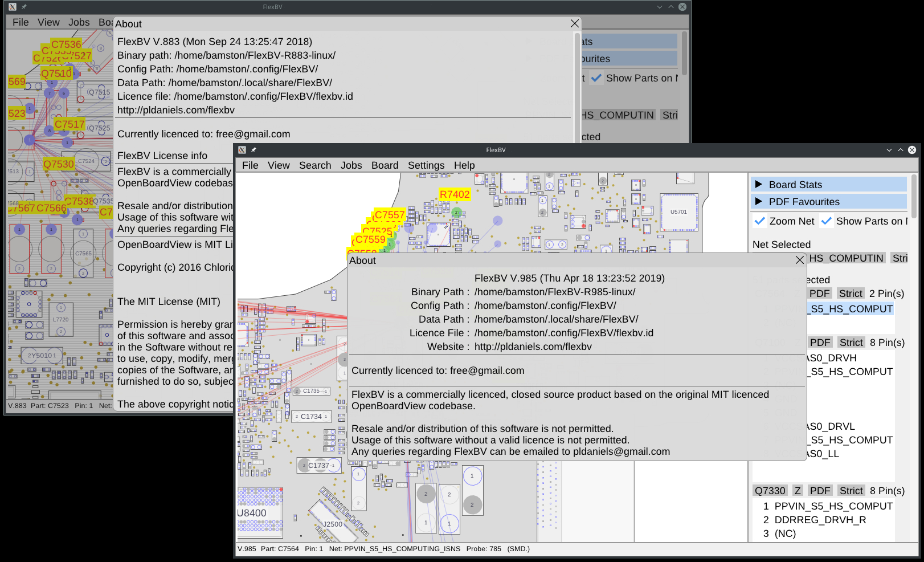Screen dimensions: 924x562
Task: Click the right panel scrollbar in back window
Action: [684, 54]
